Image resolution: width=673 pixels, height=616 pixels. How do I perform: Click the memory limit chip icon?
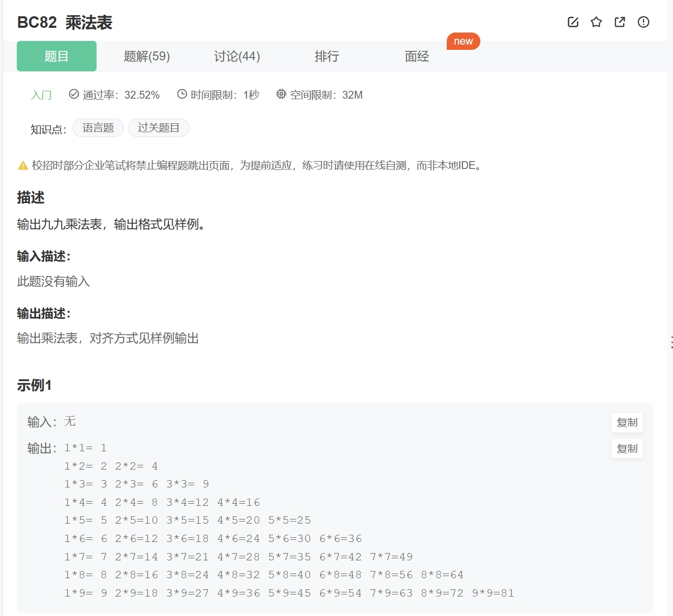click(x=281, y=95)
